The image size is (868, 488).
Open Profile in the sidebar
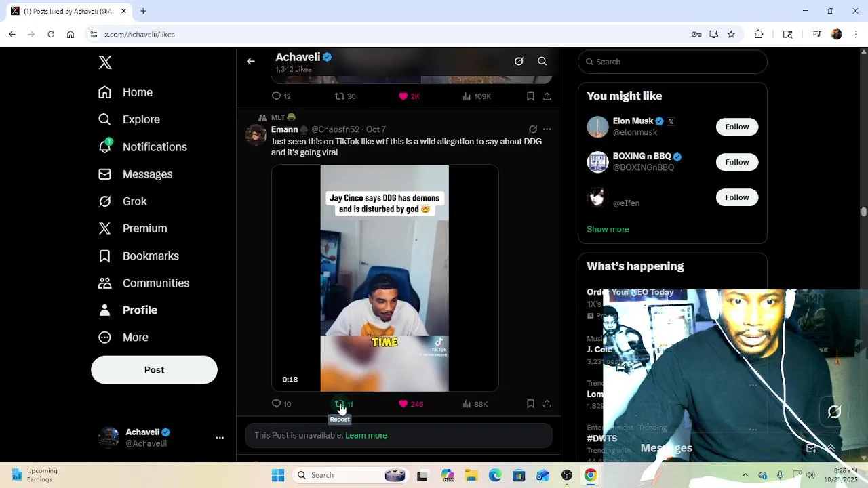[127, 310]
